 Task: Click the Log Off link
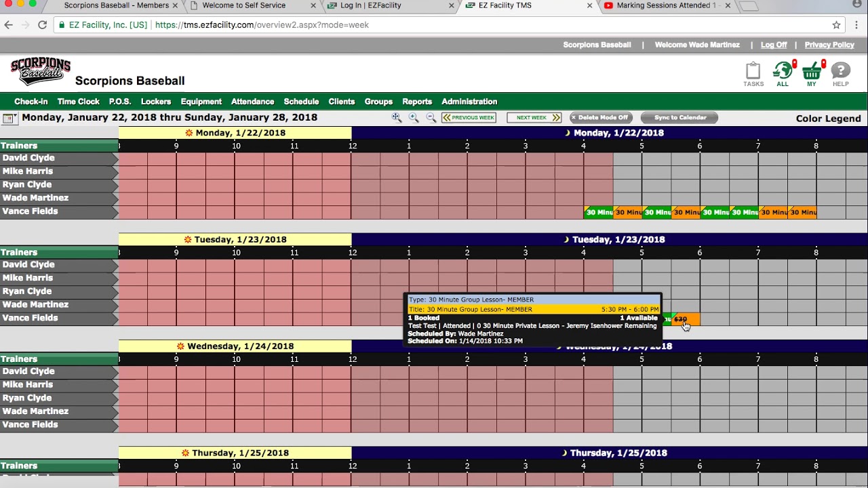[774, 45]
